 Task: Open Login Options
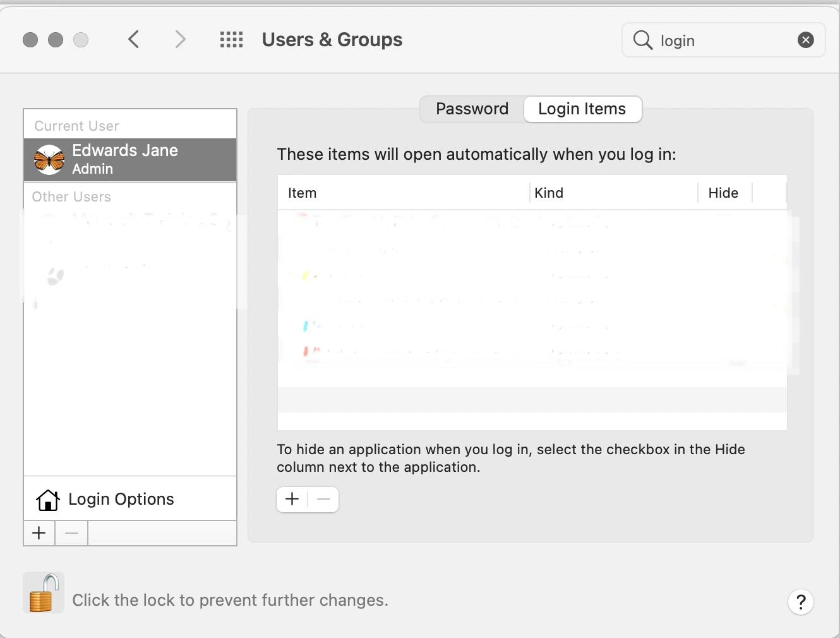point(121,499)
